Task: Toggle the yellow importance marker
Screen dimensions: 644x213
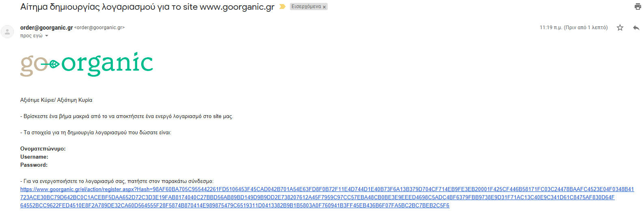Action: tap(282, 6)
